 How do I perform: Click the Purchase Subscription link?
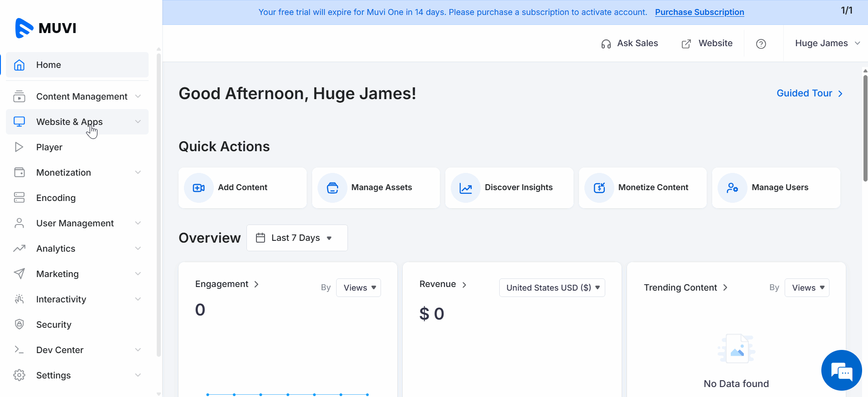pyautogui.click(x=699, y=12)
